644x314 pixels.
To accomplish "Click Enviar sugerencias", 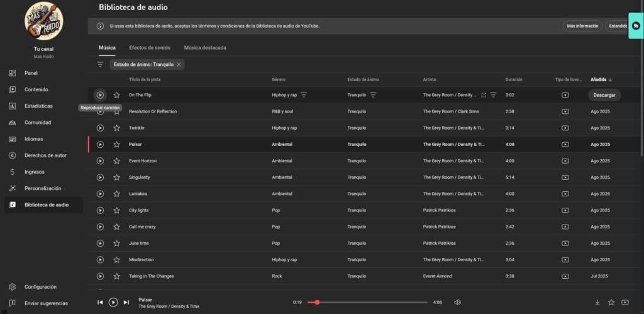I will click(x=43, y=303).
